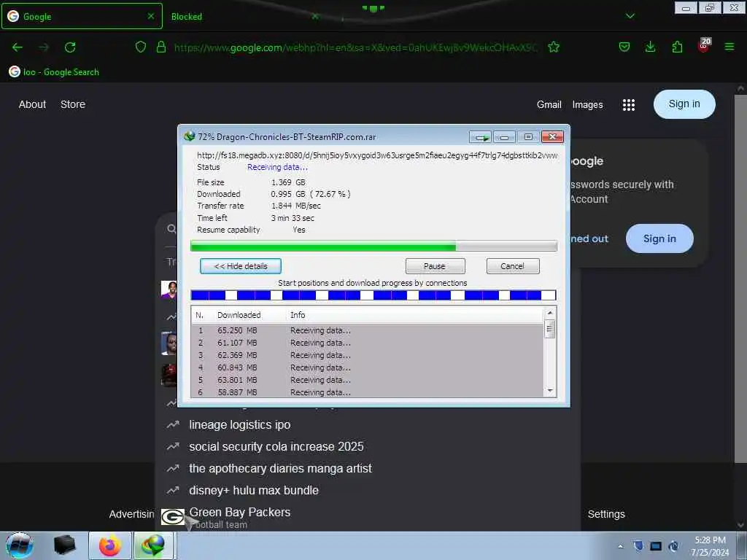Open the Store link on Google
747x560 pixels.
tap(73, 104)
